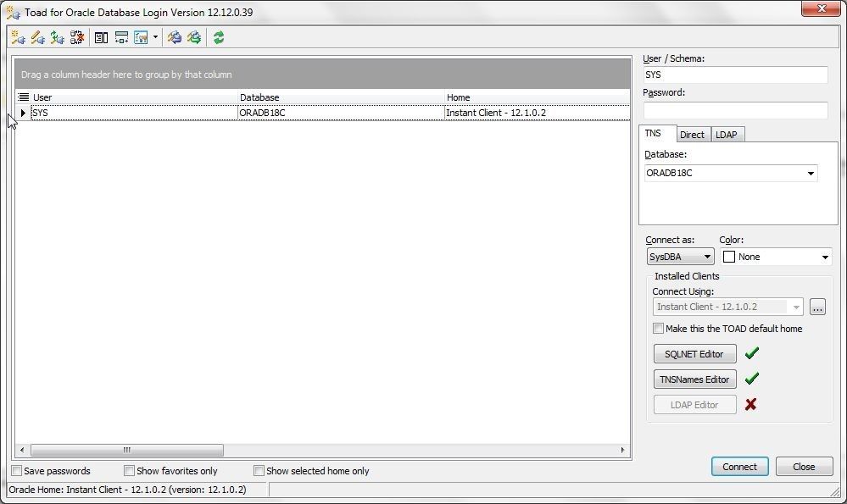Check Show selected home only
The height and width of the screenshot is (504, 847).
(x=259, y=471)
